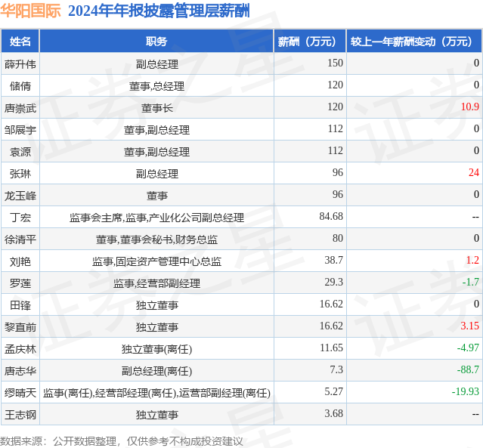483x448 pixels.
Task: Select 袁源's position 董事,副总经理
Action: pos(156,152)
